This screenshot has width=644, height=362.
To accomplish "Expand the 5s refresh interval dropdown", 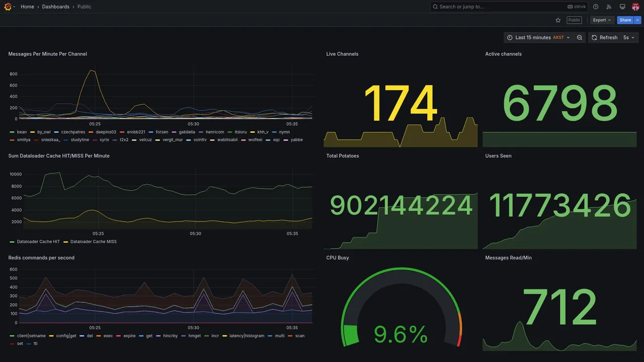I will tap(629, 38).
